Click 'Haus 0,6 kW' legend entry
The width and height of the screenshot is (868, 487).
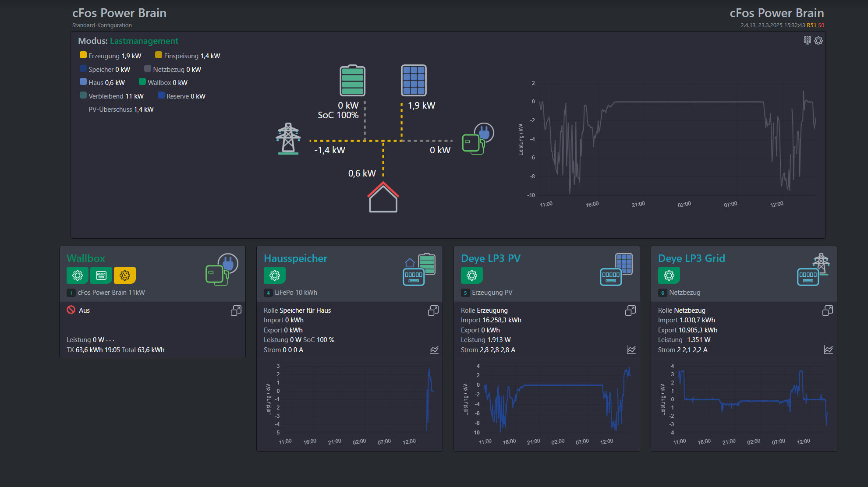102,83
